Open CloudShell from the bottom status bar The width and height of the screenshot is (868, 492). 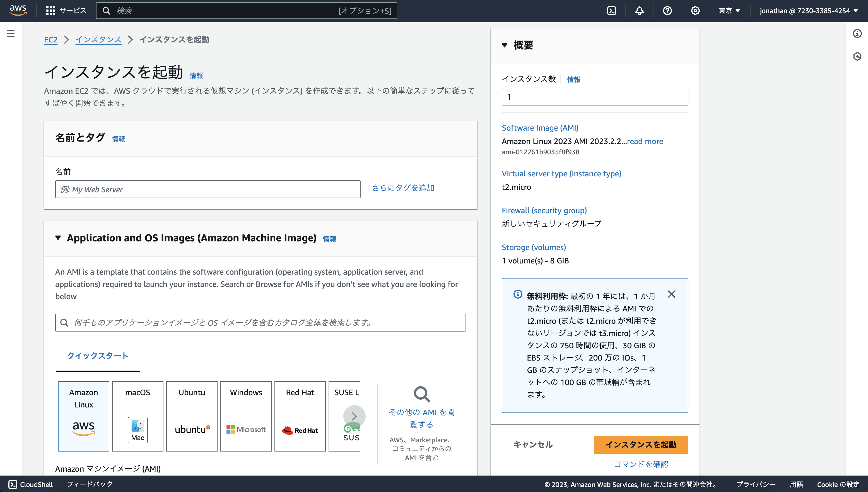29,484
